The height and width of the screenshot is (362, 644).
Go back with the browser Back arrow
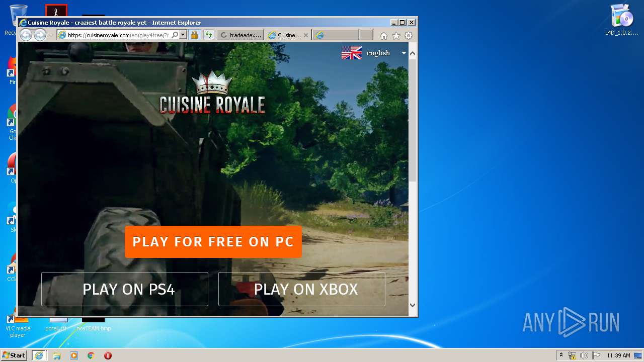(x=26, y=35)
